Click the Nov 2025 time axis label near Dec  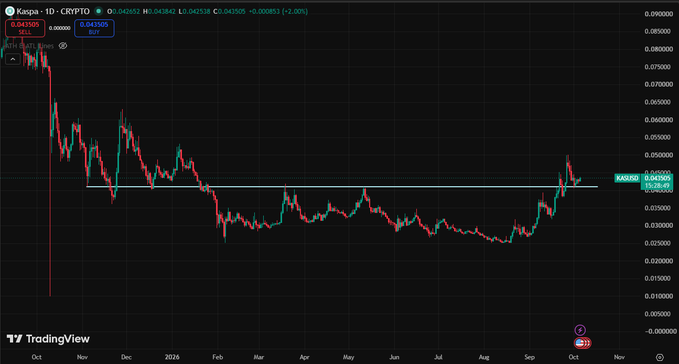(82, 357)
